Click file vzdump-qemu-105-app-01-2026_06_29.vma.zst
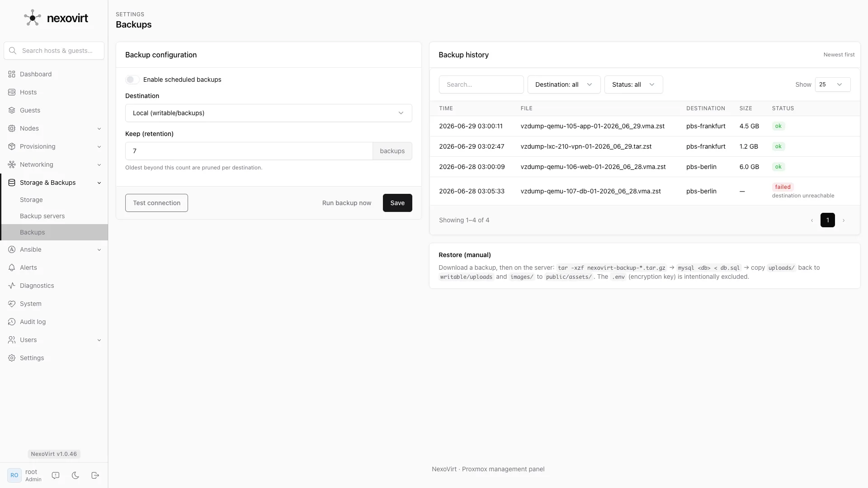Image resolution: width=868 pixels, height=488 pixels. click(592, 126)
